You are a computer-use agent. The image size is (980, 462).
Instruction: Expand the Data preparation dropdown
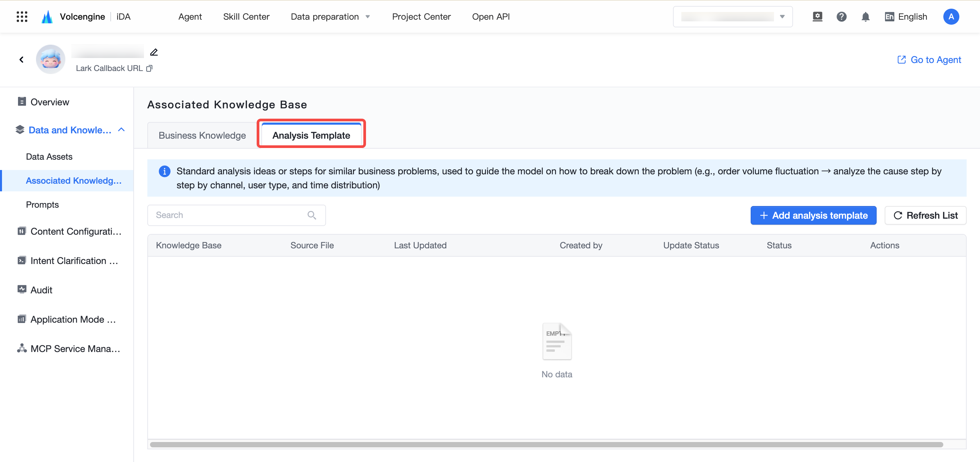(330, 17)
